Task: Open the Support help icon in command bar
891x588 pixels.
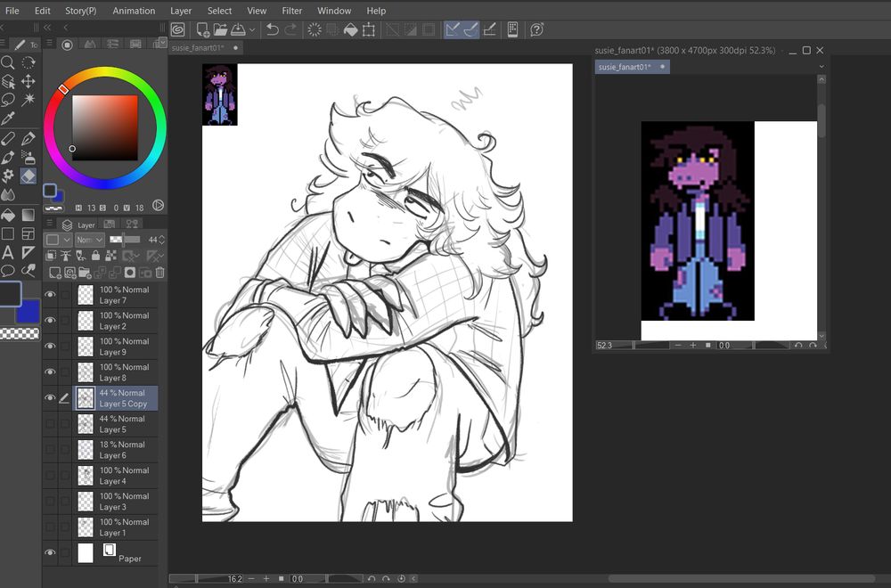Action: click(x=537, y=30)
